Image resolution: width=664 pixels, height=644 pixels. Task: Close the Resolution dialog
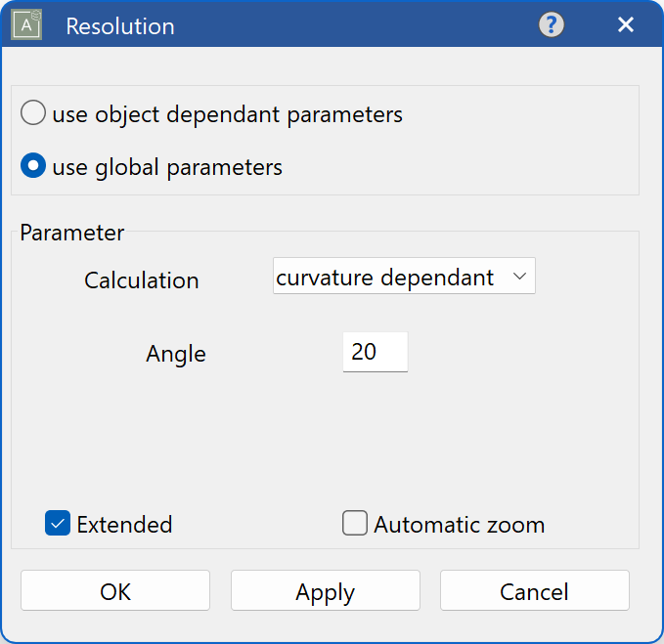(x=626, y=24)
